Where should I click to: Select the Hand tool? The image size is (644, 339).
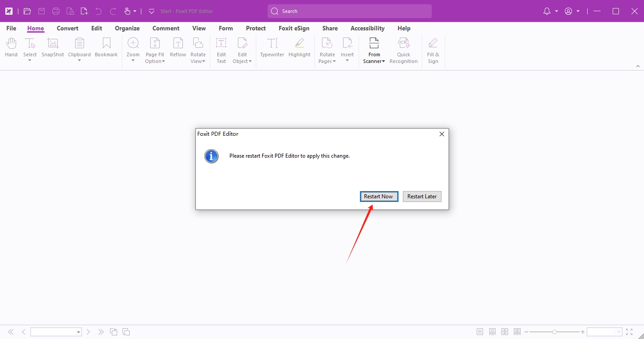(11, 47)
